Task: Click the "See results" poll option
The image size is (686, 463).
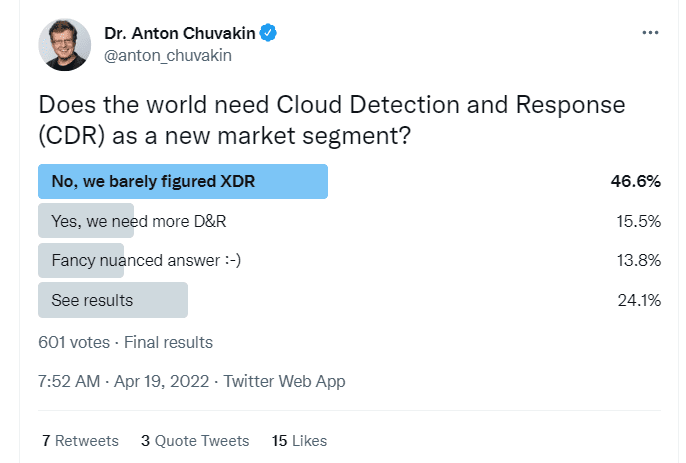Action: pos(91,299)
